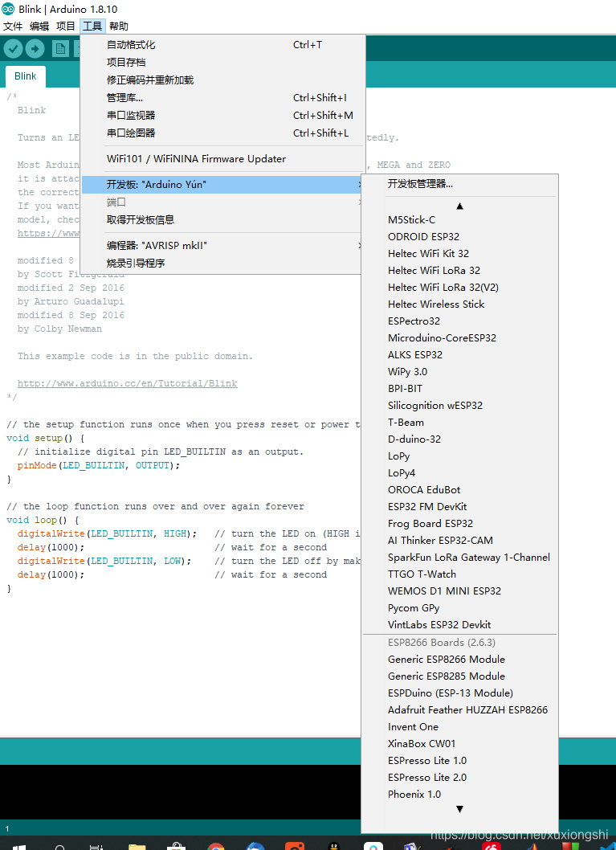Select ESPresso Lite 1.0 board
616x850 pixels.
[460, 761]
